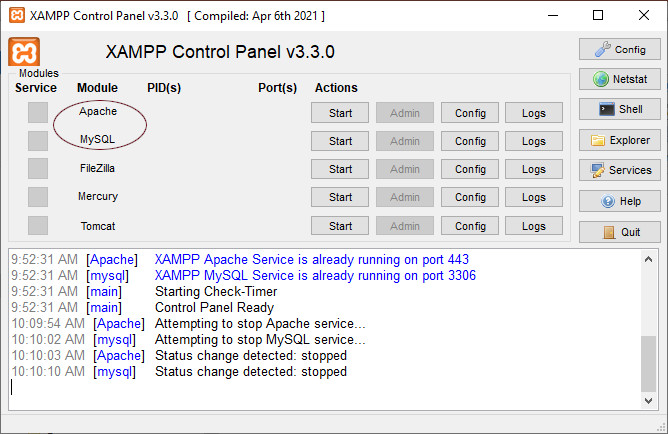Image resolution: width=668 pixels, height=434 pixels.
Task: Maximize the XAMPP Control Panel window
Action: pyautogui.click(x=598, y=15)
